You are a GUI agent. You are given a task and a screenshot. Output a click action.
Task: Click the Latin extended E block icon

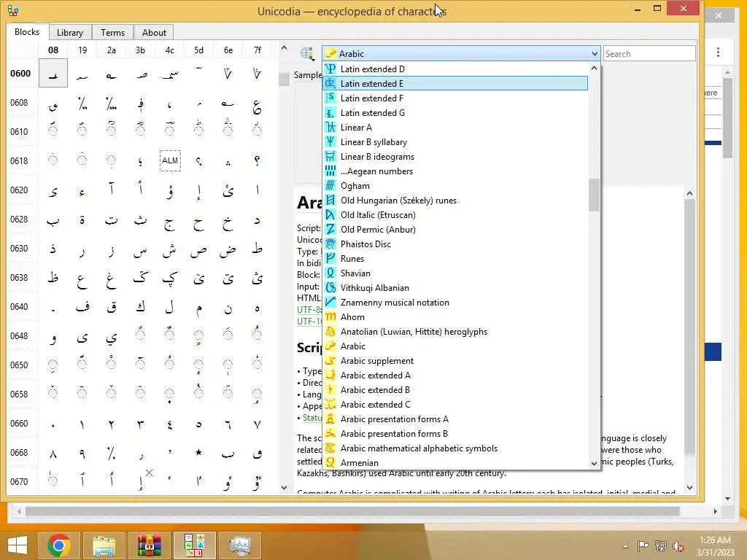[x=330, y=83]
